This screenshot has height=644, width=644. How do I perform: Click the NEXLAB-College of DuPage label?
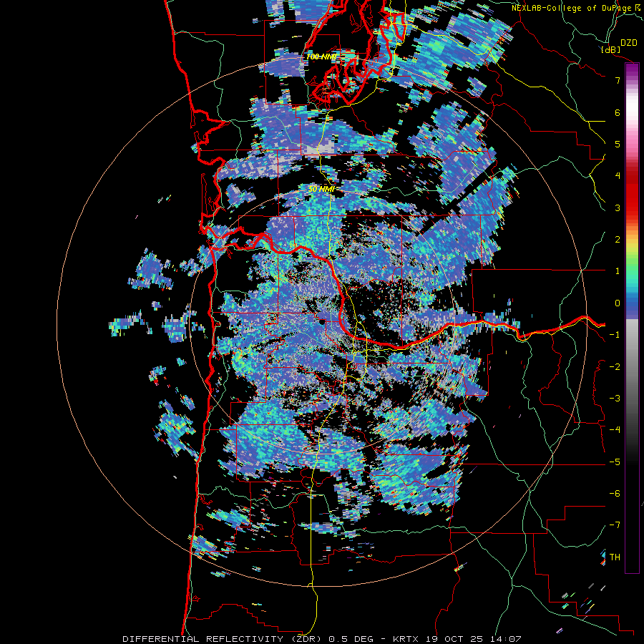(x=575, y=8)
